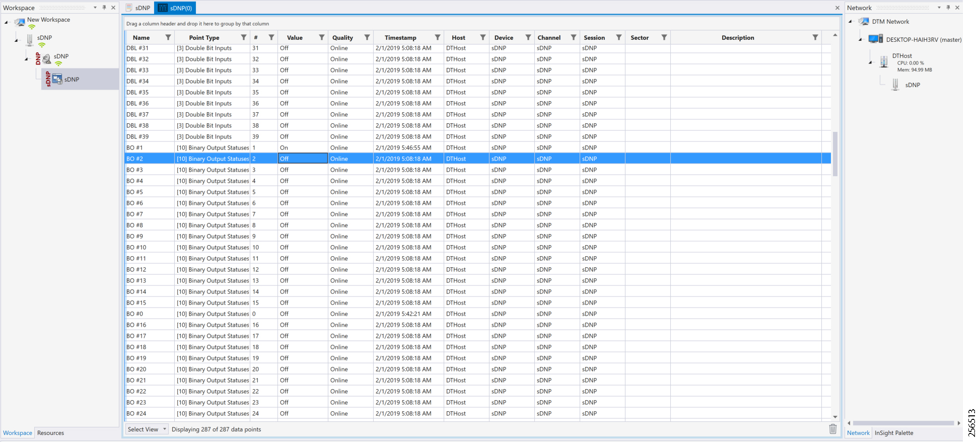Sort by the Timestamp column header
This screenshot has height=442, width=980.
pos(400,38)
